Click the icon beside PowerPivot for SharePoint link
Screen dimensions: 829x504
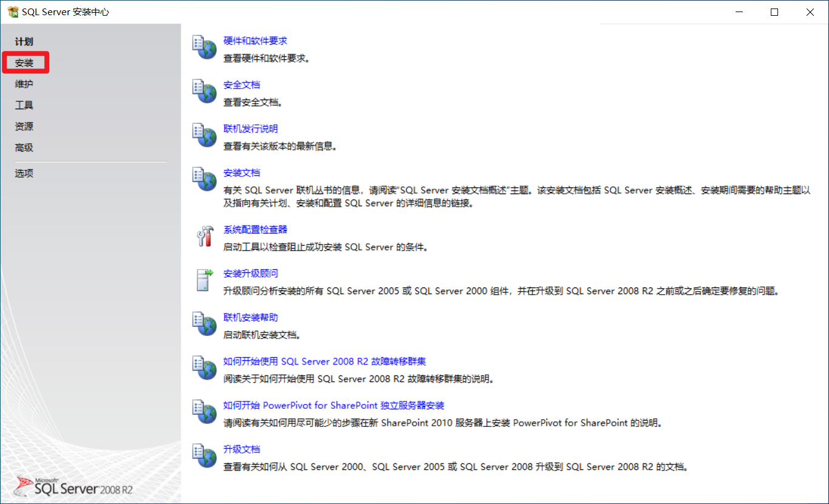(x=204, y=411)
